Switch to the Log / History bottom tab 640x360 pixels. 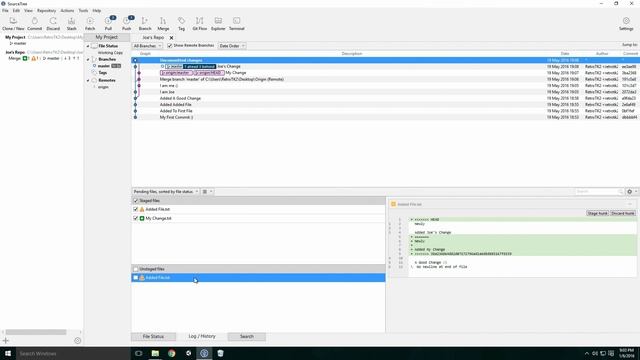tap(202, 336)
